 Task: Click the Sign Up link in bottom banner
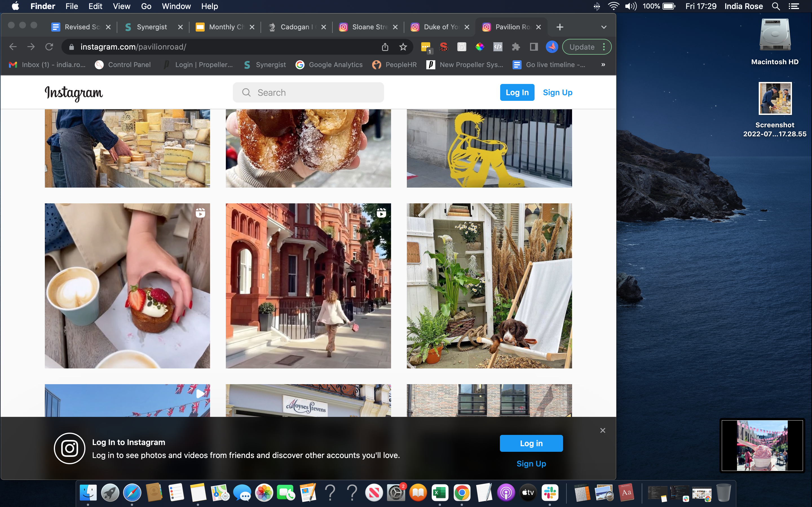[x=531, y=463]
